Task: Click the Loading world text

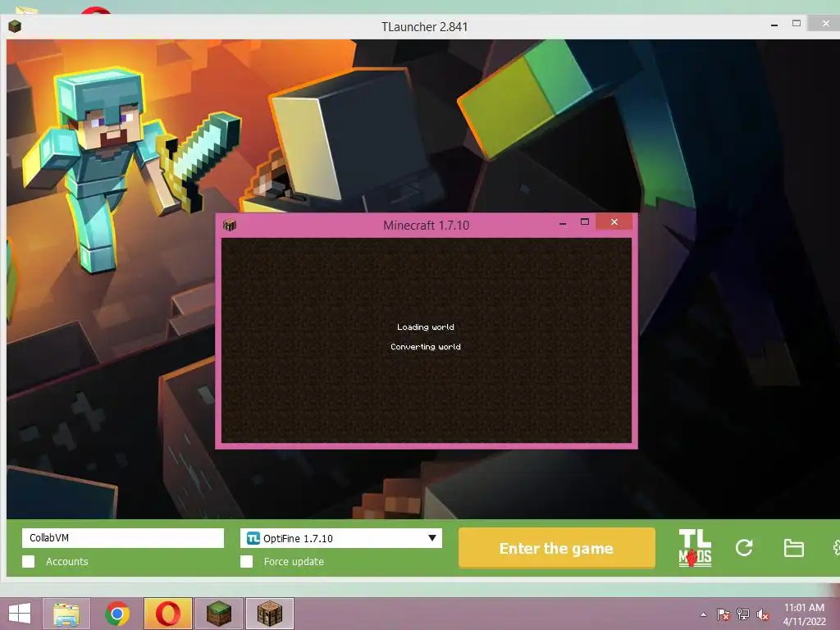Action: coord(426,326)
